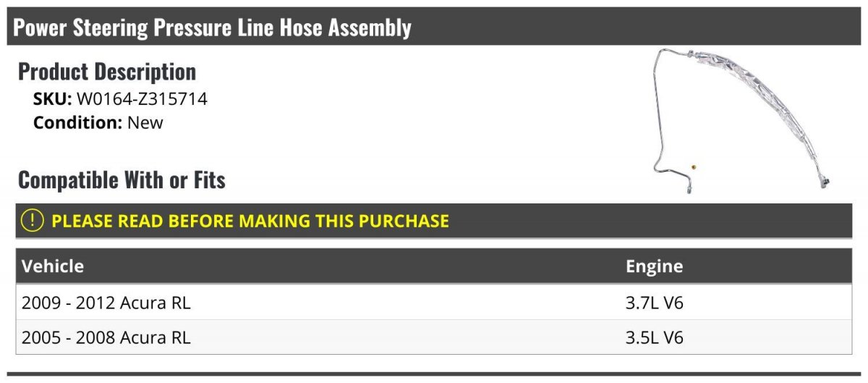Screen dimensions: 868x383
Task: Select the 'New' condition value
Action: click(x=145, y=122)
